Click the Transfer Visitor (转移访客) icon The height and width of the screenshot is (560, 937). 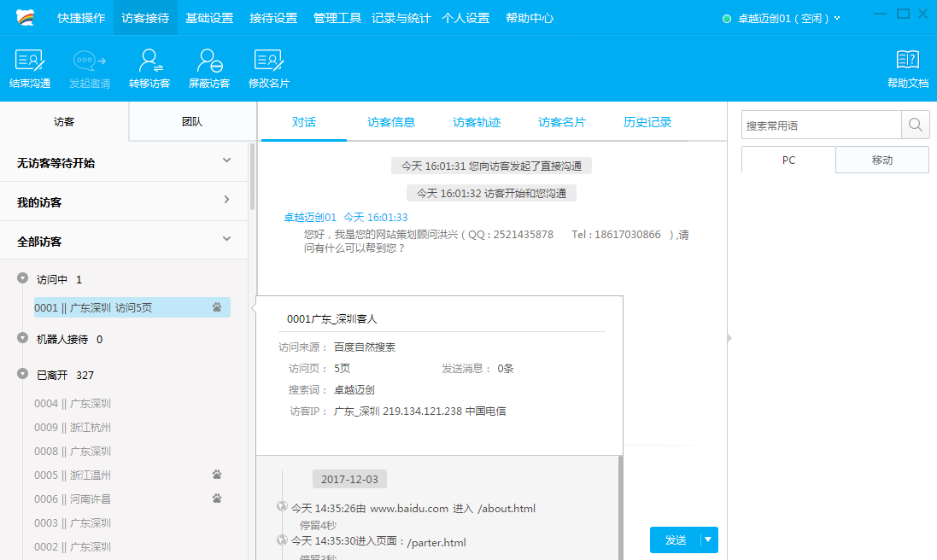point(149,61)
